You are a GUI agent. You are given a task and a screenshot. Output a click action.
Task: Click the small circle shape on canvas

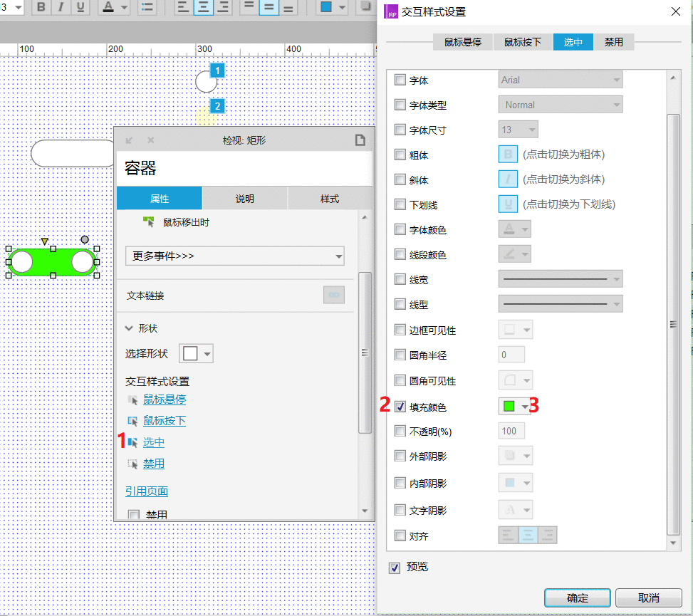pyautogui.click(x=206, y=82)
